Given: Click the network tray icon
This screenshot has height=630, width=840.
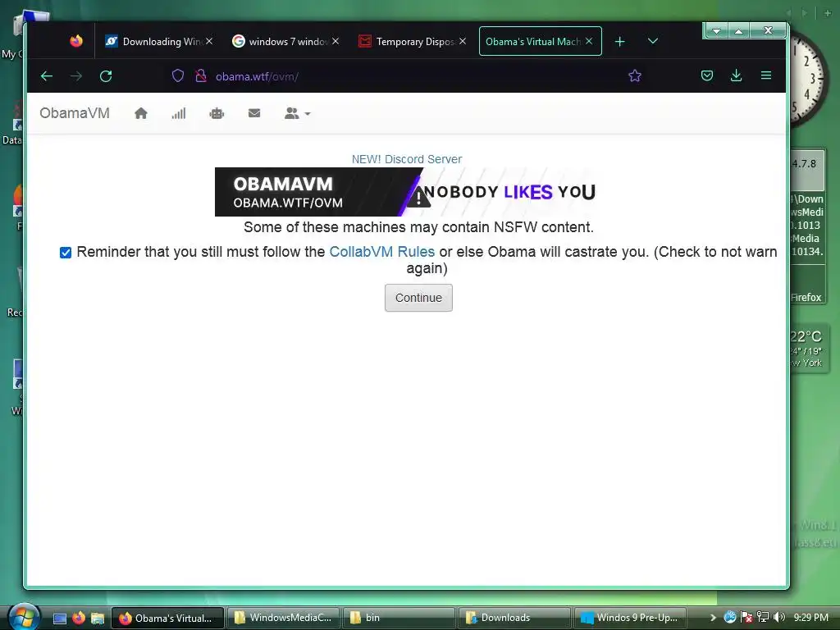Looking at the screenshot, I should 763,617.
